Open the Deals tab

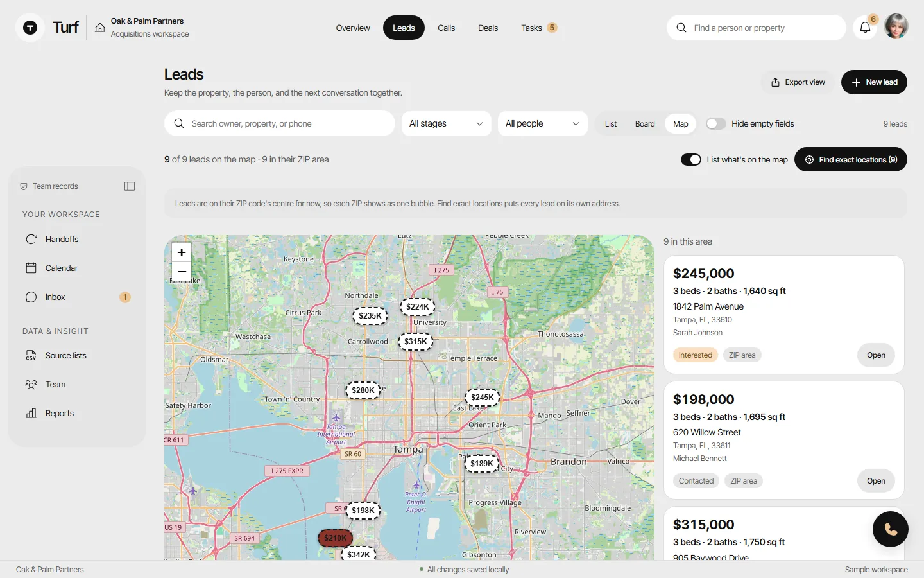point(488,28)
